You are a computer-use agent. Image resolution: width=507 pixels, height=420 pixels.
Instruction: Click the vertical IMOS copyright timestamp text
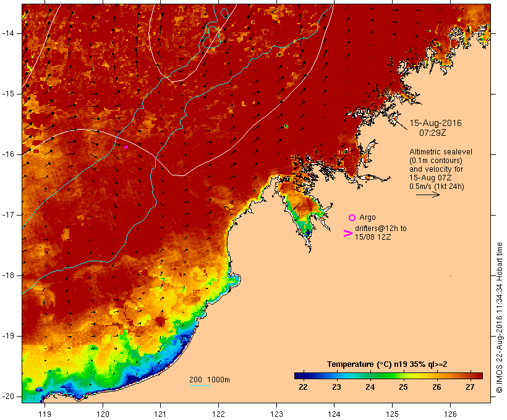click(x=500, y=318)
